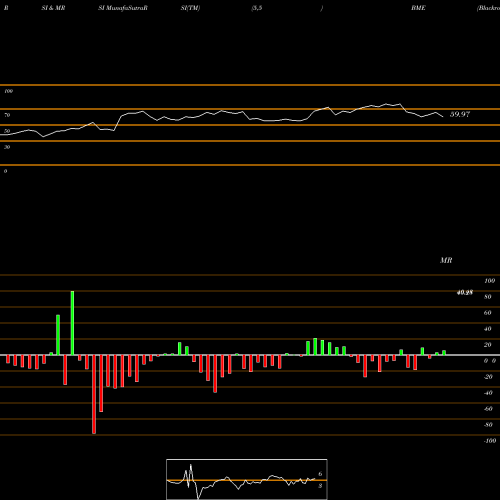Click the -80 label on MR axis
The height and width of the screenshot is (500, 500).
point(488,425)
